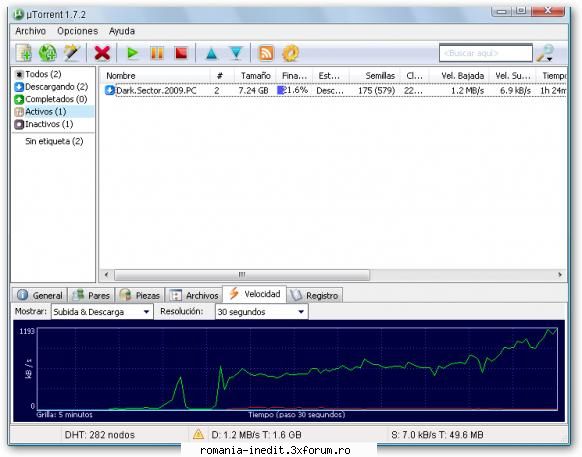Screen dimensions: 582x457
Task: Click Add Torrent from URL icon
Action: tap(48, 53)
